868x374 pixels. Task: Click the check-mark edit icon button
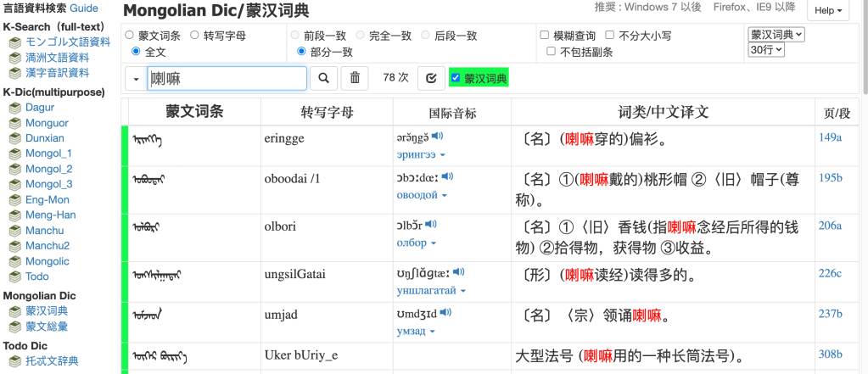(x=431, y=78)
